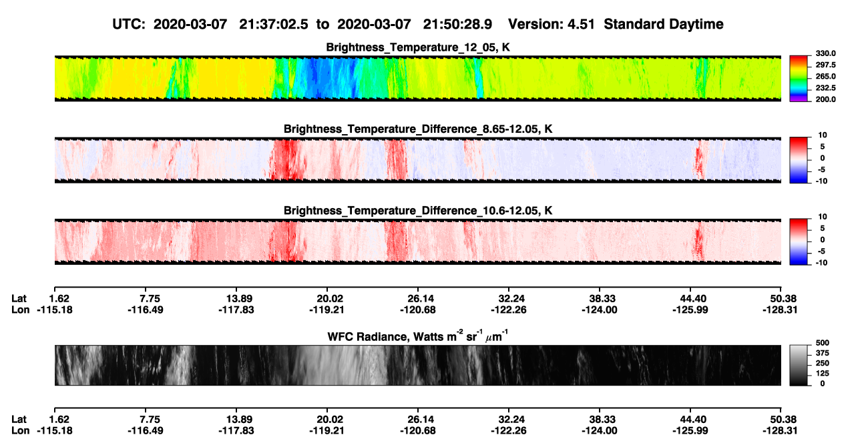
Task: Click the 8.65-12.05 difference image strip
Action: pos(418,159)
